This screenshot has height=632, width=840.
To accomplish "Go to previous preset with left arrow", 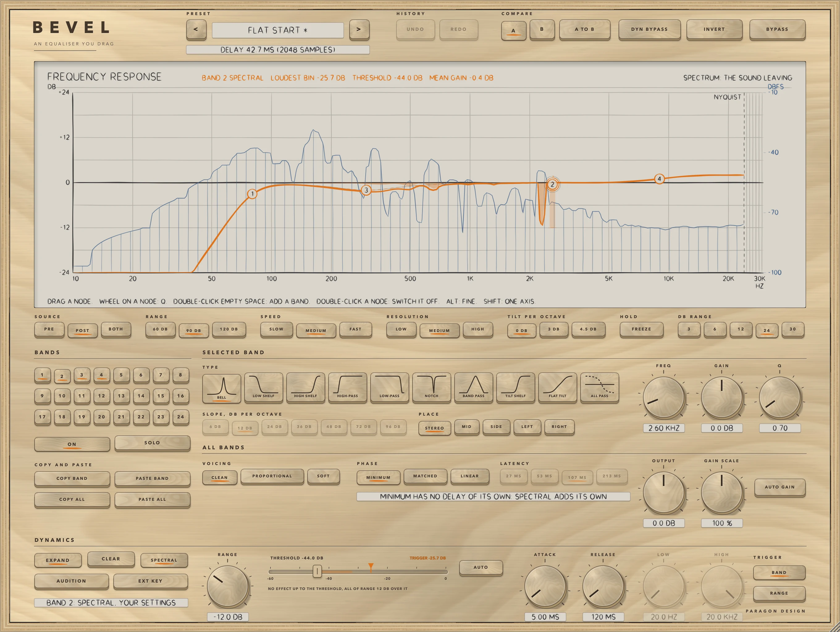I will 196,30.
